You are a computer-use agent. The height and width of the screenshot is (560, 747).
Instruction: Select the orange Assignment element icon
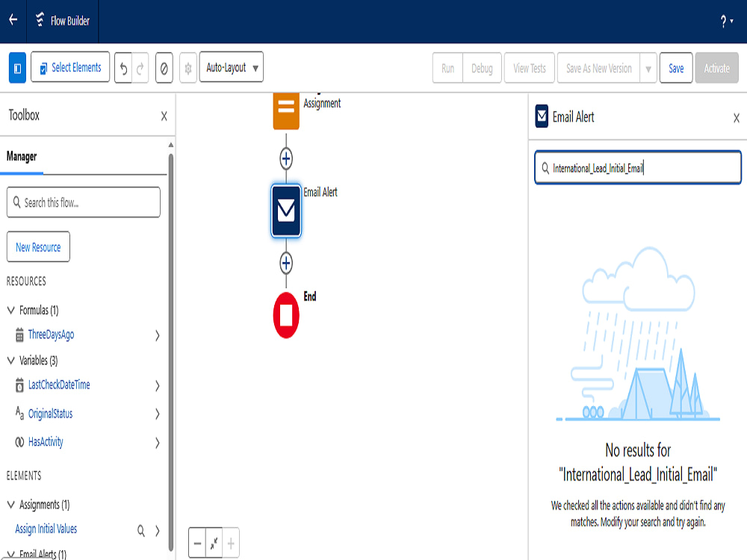tap(286, 111)
